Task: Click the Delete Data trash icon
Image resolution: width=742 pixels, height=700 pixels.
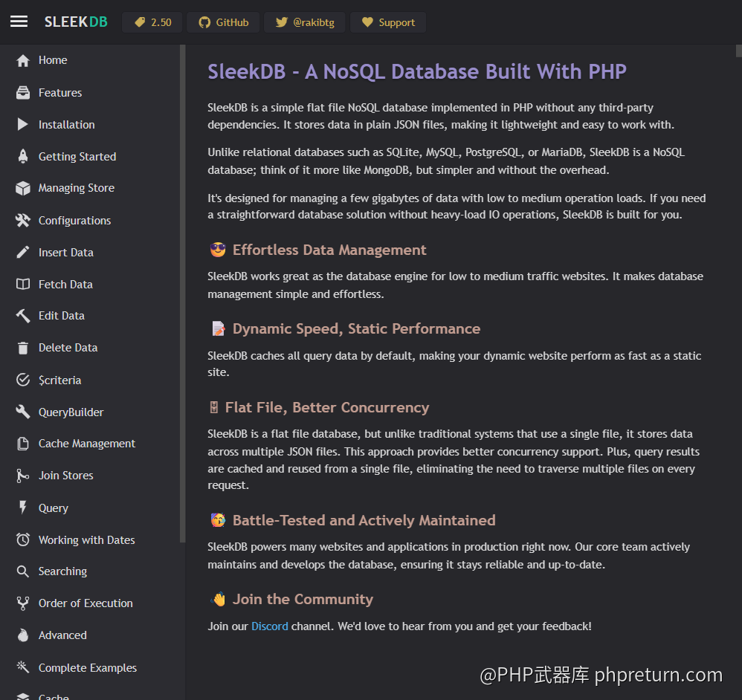Action: point(23,348)
